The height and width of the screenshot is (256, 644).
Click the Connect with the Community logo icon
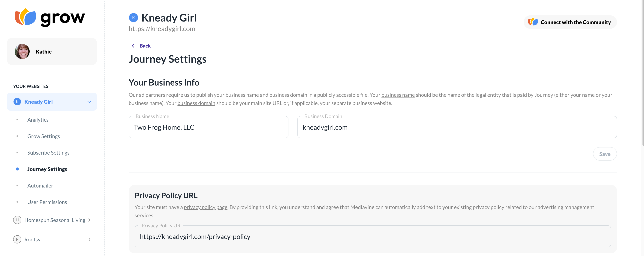[x=533, y=22]
